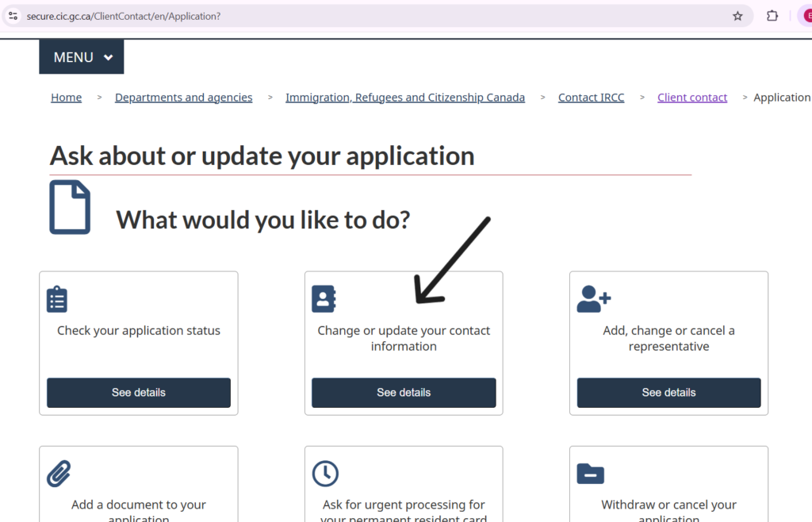
Task: See details for adding a representative
Action: pyautogui.click(x=668, y=393)
